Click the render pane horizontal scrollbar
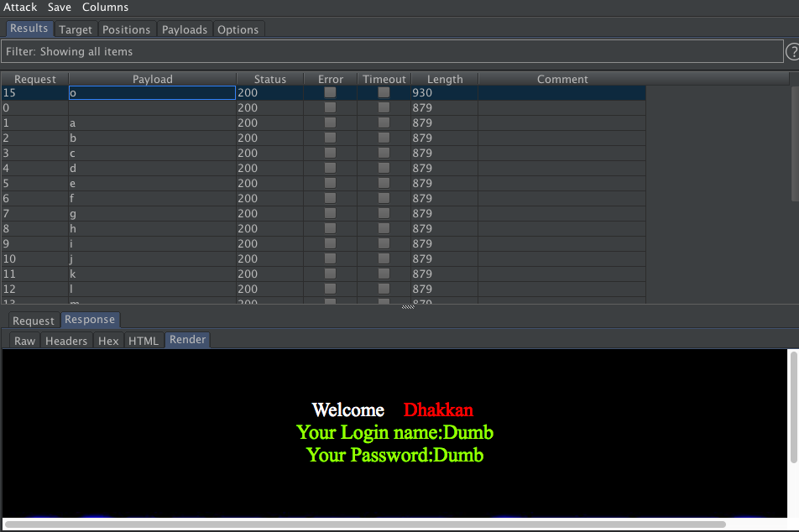Image resolution: width=799 pixels, height=532 pixels. (365, 524)
